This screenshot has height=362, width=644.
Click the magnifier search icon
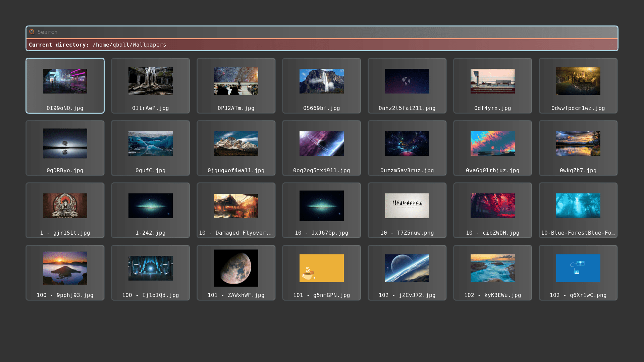32,32
